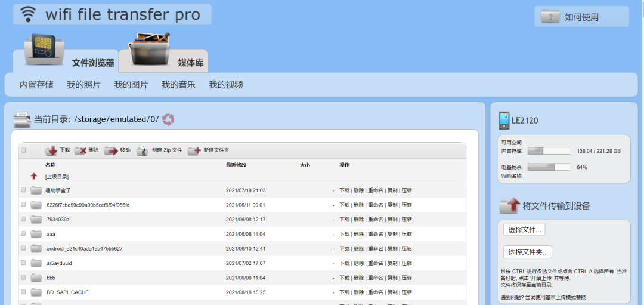Check the box for .bbb folder

pos(23,278)
